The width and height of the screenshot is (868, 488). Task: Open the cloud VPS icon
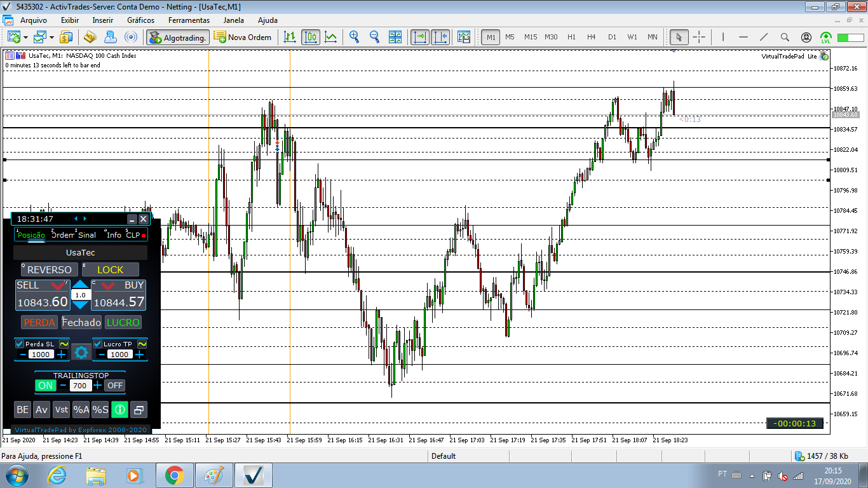point(110,37)
